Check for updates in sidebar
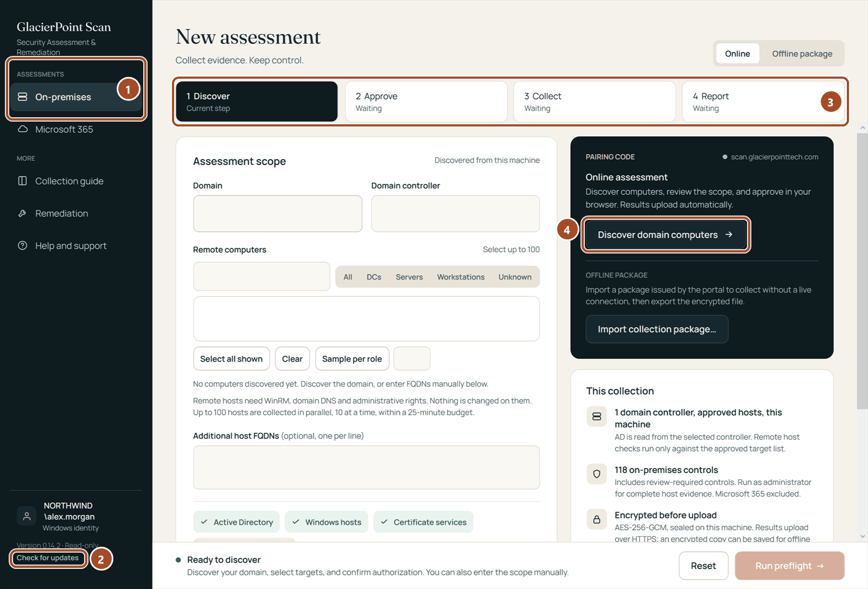 pos(48,558)
